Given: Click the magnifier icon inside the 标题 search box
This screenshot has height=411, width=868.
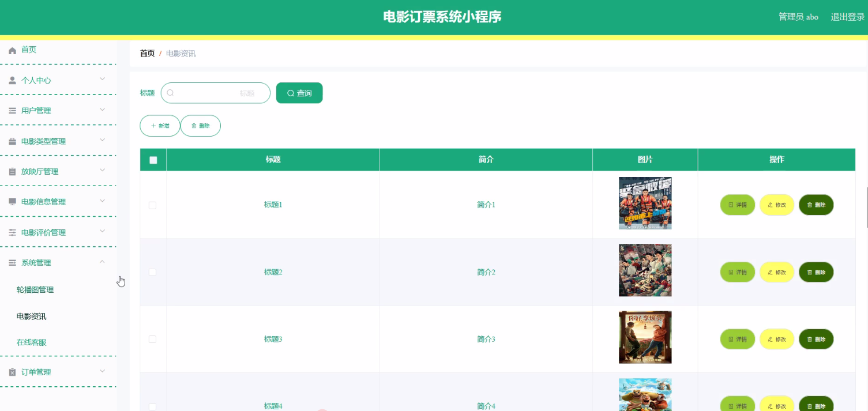Looking at the screenshot, I should 170,93.
